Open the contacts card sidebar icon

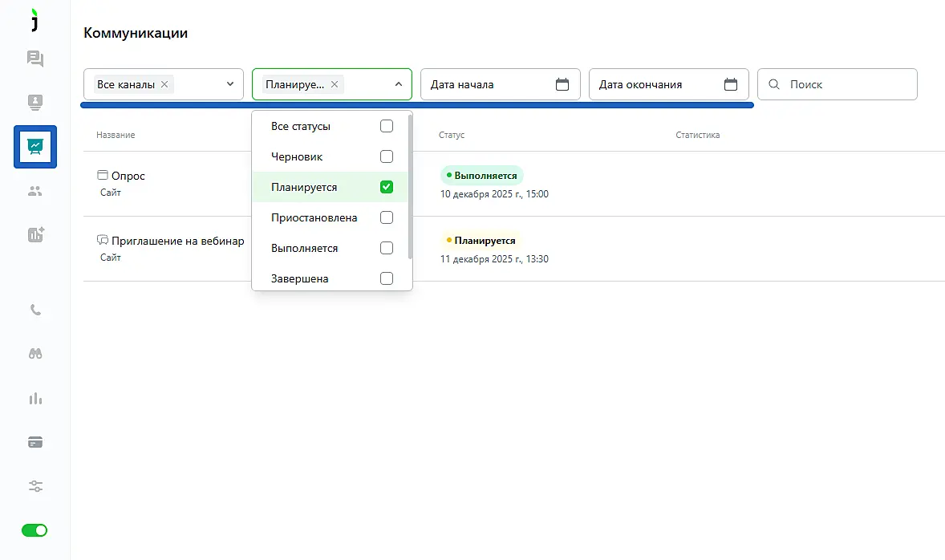point(35,102)
